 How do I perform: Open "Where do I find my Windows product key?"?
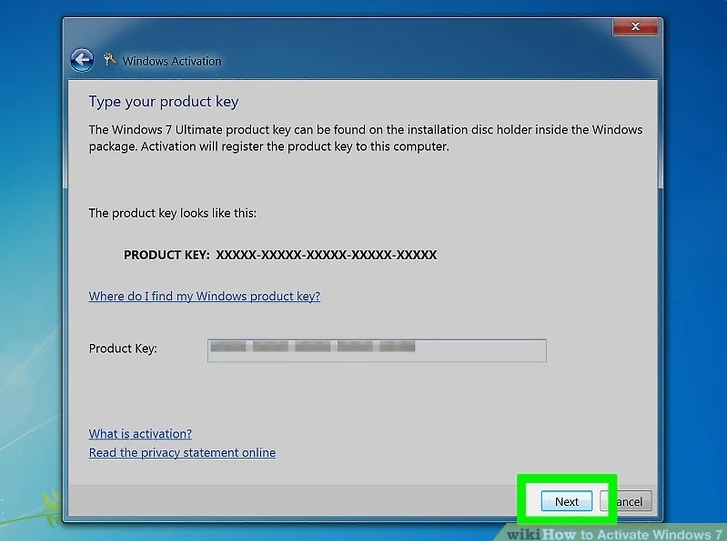(x=204, y=297)
